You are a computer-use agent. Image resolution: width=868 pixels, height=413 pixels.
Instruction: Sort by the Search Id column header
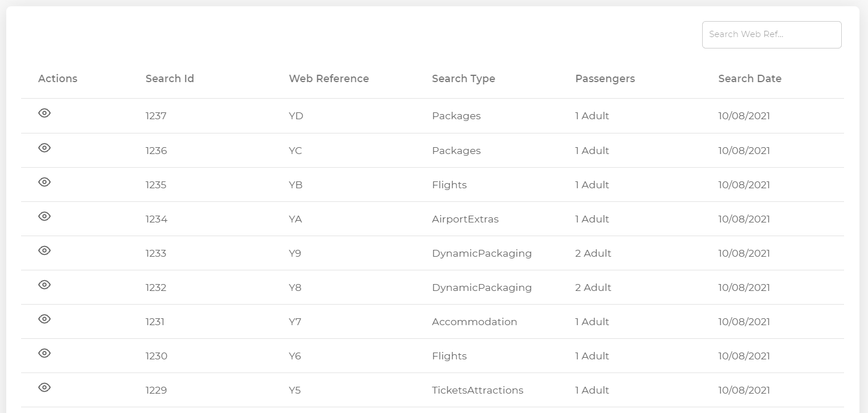pos(170,79)
